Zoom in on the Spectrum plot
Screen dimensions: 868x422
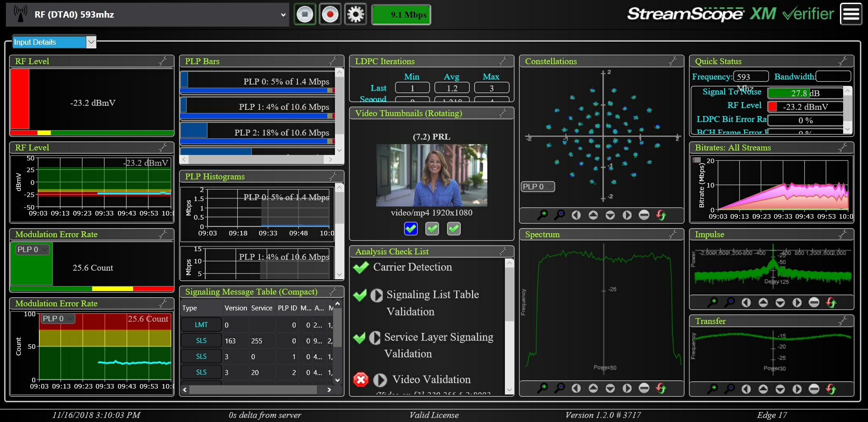click(542, 388)
